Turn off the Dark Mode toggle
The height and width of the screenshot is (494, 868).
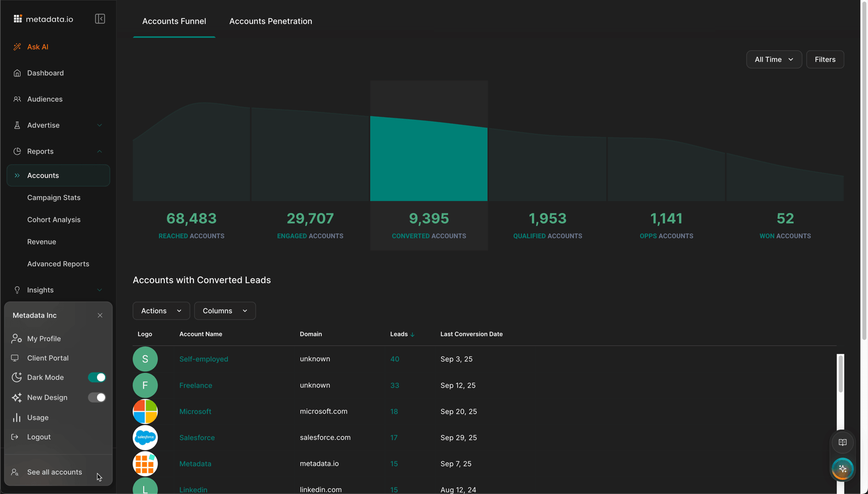pos(96,377)
